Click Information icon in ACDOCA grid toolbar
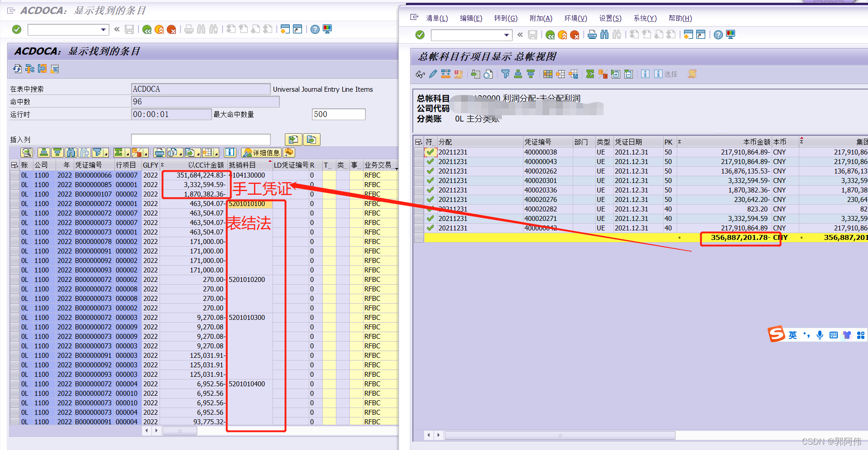Viewport: 868px width, 450px height. click(x=230, y=153)
